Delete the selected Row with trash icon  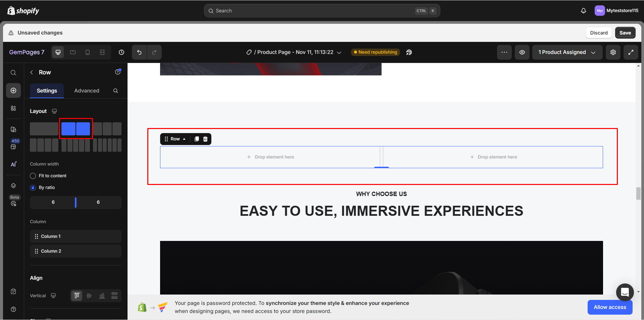point(205,139)
